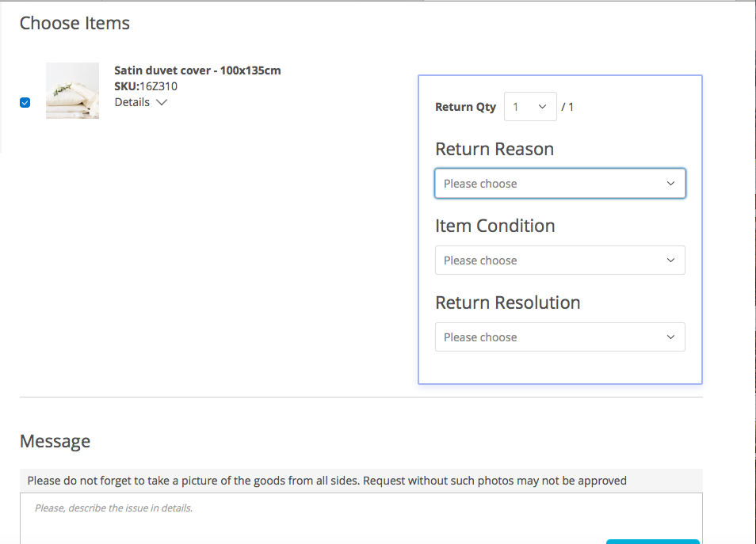Click the Return Qty label
This screenshot has width=756, height=544.
pos(465,106)
